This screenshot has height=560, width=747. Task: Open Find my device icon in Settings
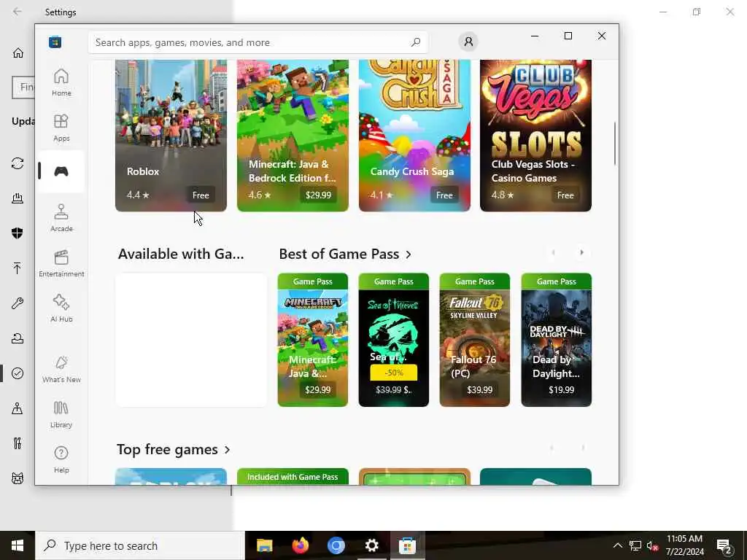click(x=18, y=408)
